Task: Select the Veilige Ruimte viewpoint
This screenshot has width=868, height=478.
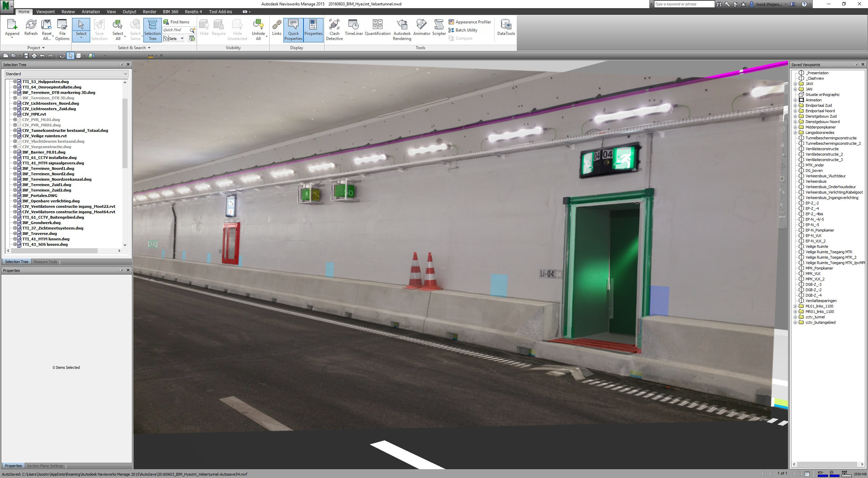Action: [816, 246]
